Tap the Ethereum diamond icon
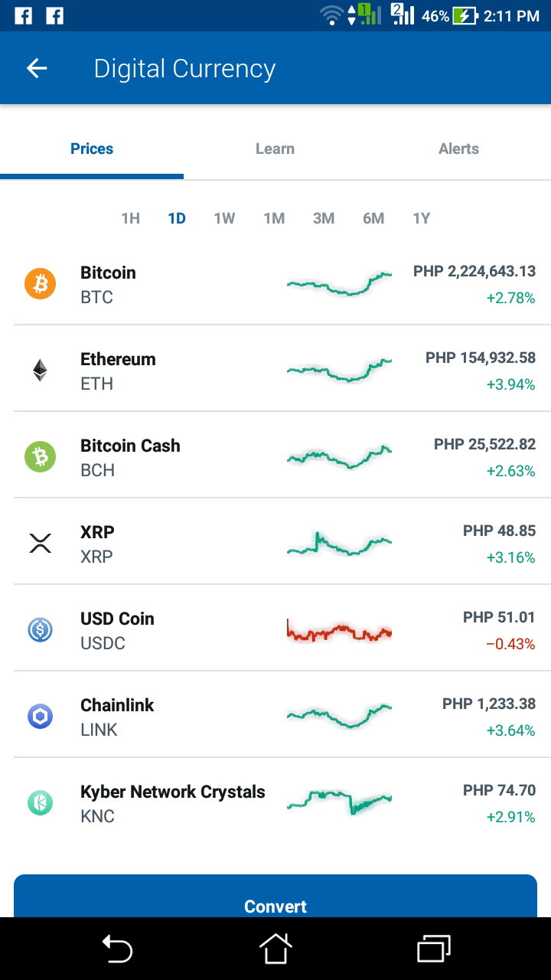 (40, 371)
